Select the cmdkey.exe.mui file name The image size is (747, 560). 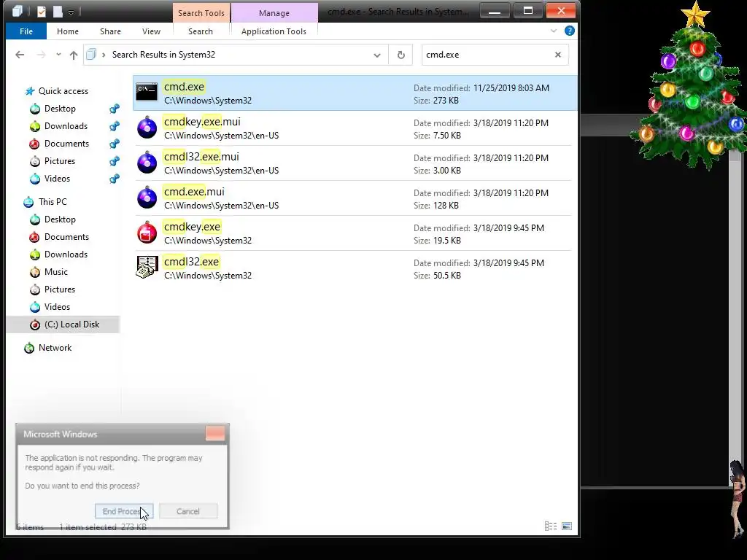202,122
